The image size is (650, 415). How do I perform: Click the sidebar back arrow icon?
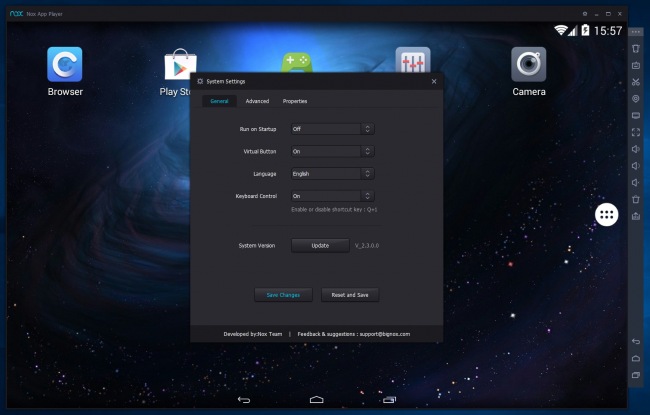click(635, 342)
